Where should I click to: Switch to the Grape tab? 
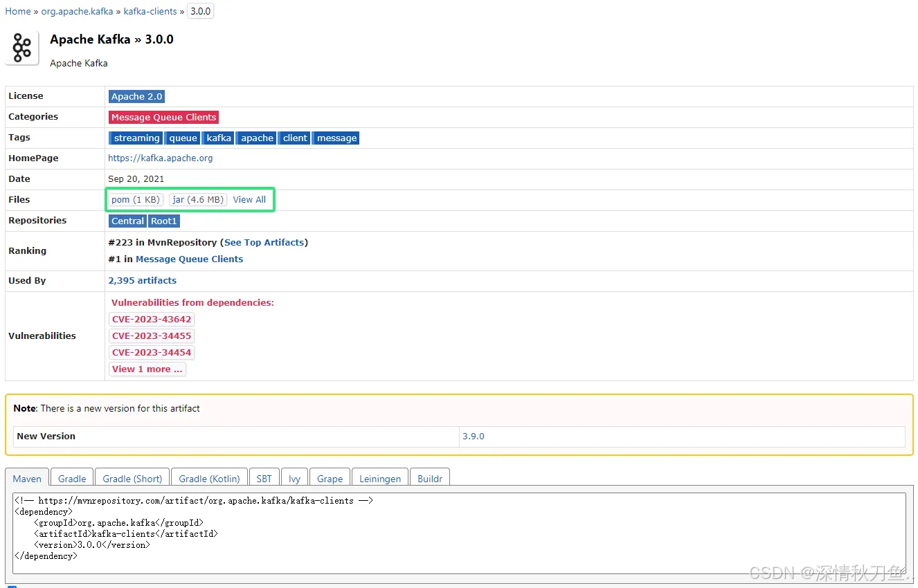pyautogui.click(x=330, y=478)
